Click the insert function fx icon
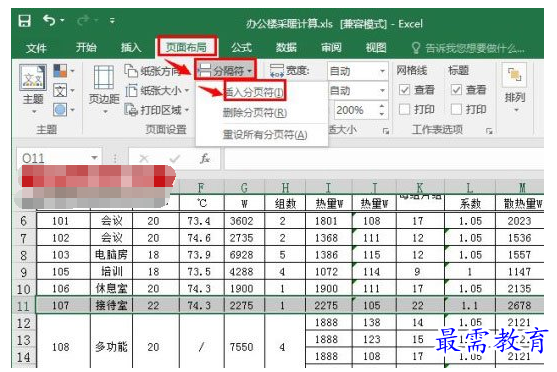The width and height of the screenshot is (557, 372). pyautogui.click(x=205, y=158)
